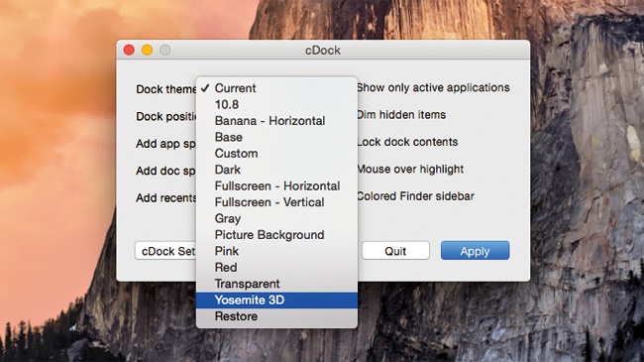Toggle Show only active applications
This screenshot has width=644, height=362.
pos(433,87)
